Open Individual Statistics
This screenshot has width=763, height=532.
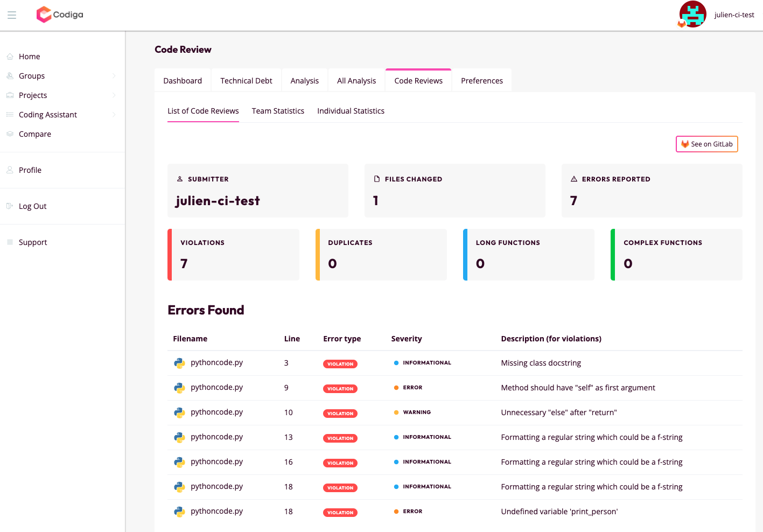[x=351, y=110]
